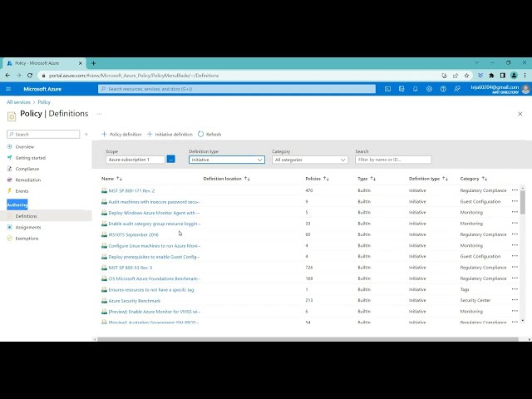Open browser extensions puzzle icon

[491, 76]
